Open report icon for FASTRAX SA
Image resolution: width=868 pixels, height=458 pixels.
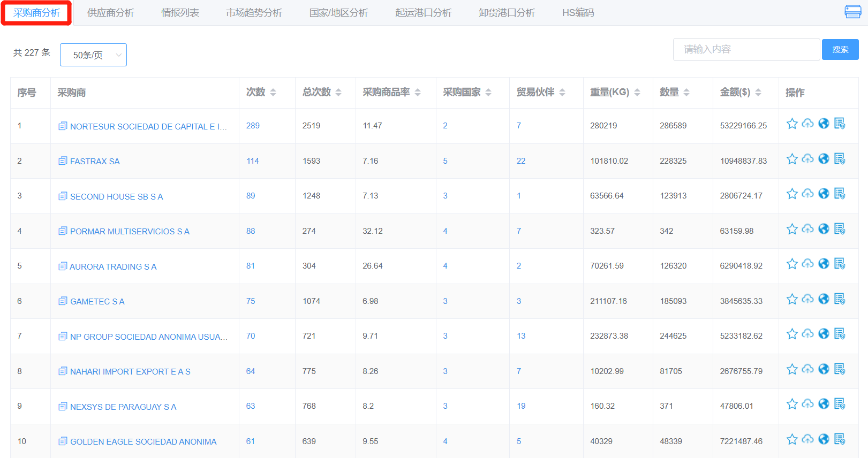[x=840, y=159]
